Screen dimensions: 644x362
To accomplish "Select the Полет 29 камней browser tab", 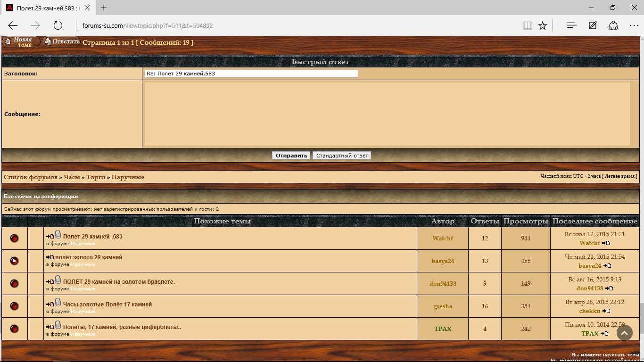I will pyautogui.click(x=47, y=8).
